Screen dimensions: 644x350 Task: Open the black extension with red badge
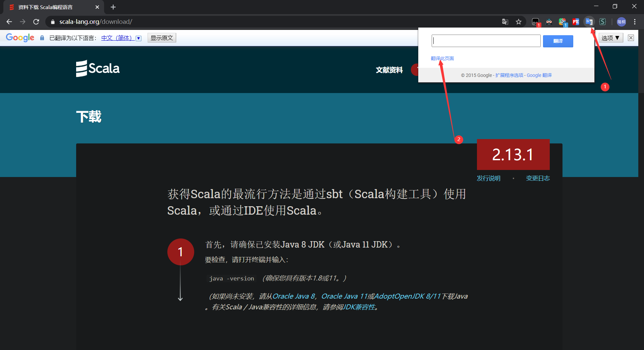(536, 22)
